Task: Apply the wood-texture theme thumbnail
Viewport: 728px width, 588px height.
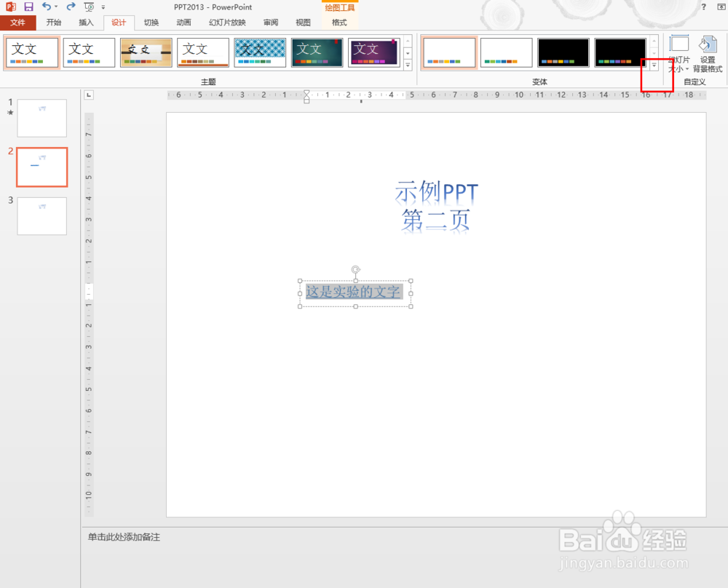Action: point(146,53)
